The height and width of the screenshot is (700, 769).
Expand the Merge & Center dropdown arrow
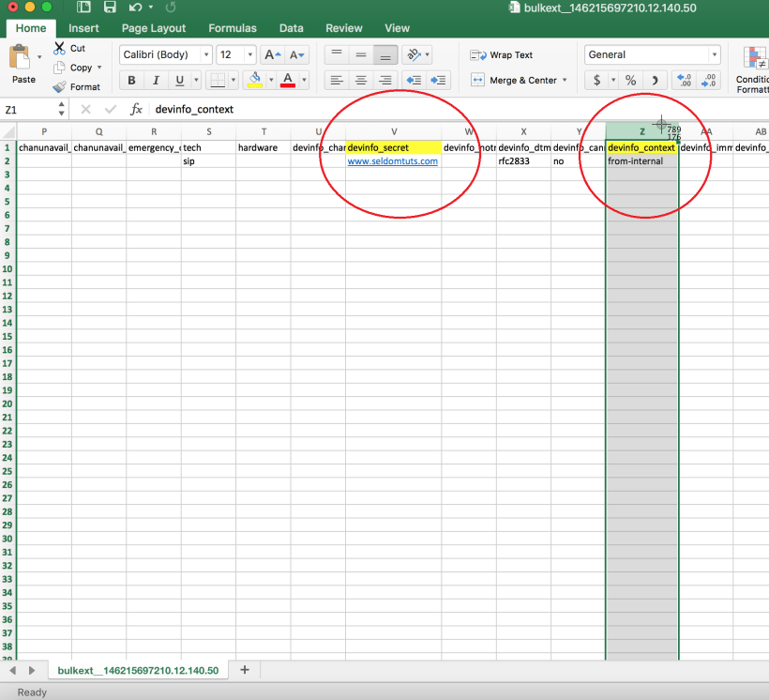pyautogui.click(x=565, y=81)
